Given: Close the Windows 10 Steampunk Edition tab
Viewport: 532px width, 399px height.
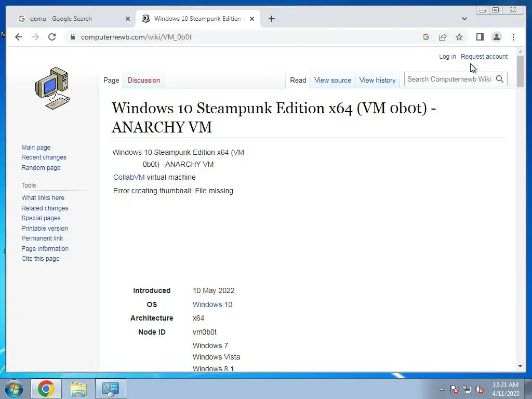Looking at the screenshot, I should tap(252, 19).
